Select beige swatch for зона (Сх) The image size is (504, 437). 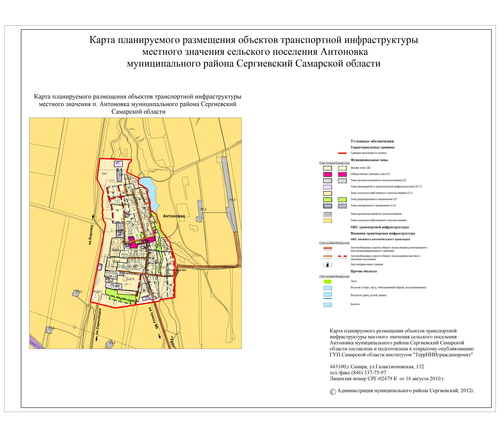[x=327, y=193]
